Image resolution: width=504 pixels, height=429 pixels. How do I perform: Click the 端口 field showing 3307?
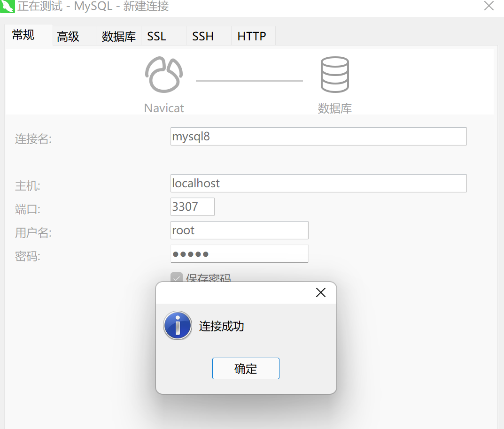click(x=193, y=207)
